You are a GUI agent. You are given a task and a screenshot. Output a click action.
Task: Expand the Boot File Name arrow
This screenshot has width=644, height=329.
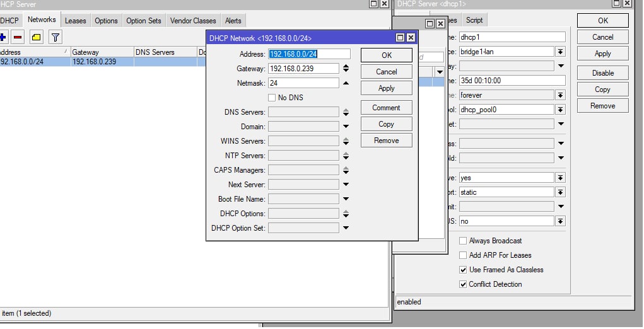click(346, 199)
